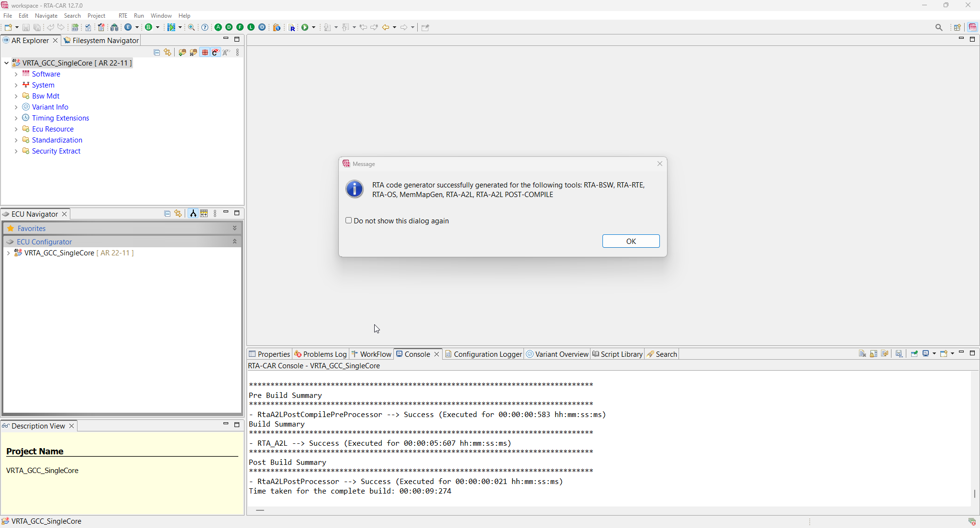980x528 pixels.
Task: Collapse all in ECU Navigator
Action: click(167, 213)
